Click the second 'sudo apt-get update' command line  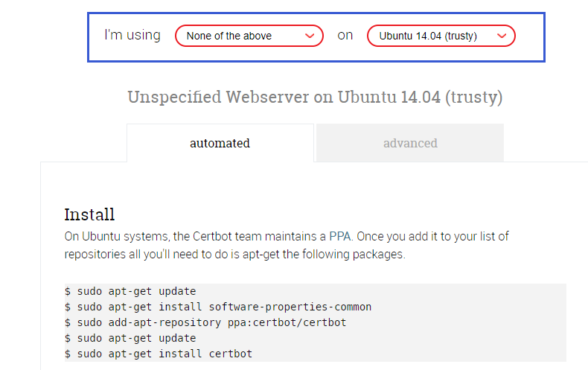click(x=130, y=338)
